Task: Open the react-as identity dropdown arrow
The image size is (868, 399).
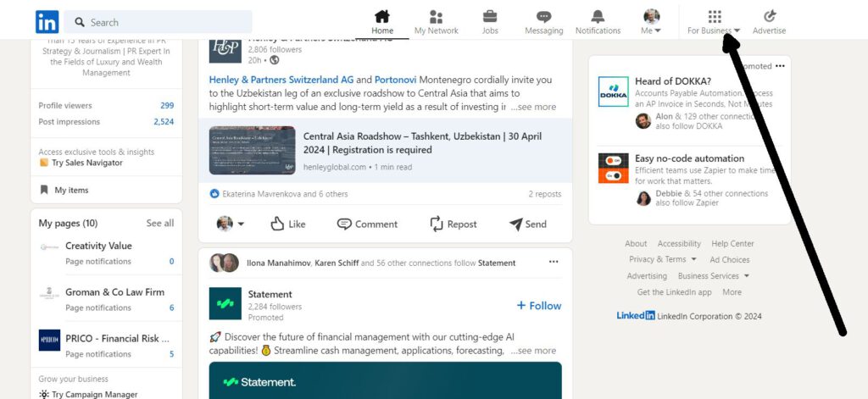Action: coord(241,224)
